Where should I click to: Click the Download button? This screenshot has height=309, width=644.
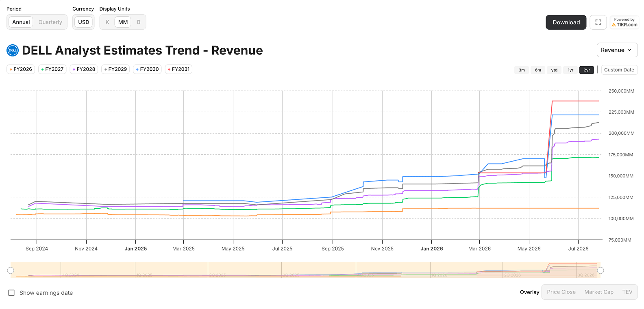pyautogui.click(x=566, y=22)
